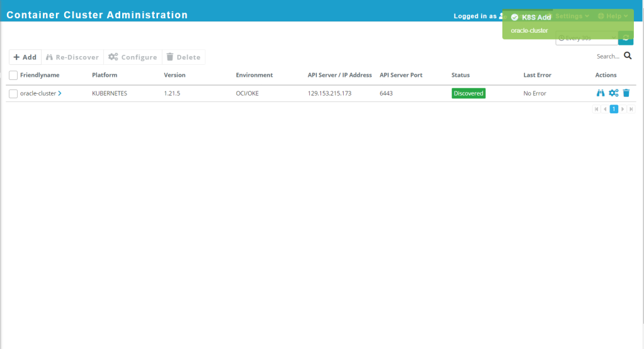Sort by Friendlyname column header
This screenshot has width=644, height=349.
pos(40,75)
